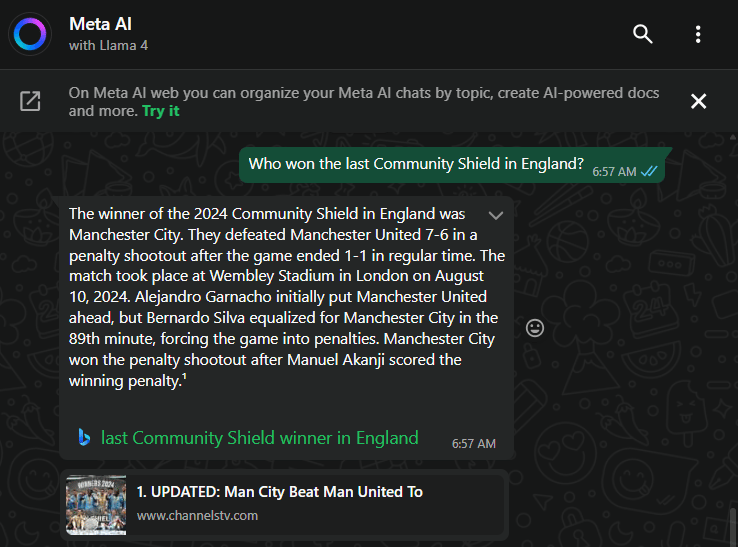Click the "with Llama 4" subtitle

coord(108,46)
